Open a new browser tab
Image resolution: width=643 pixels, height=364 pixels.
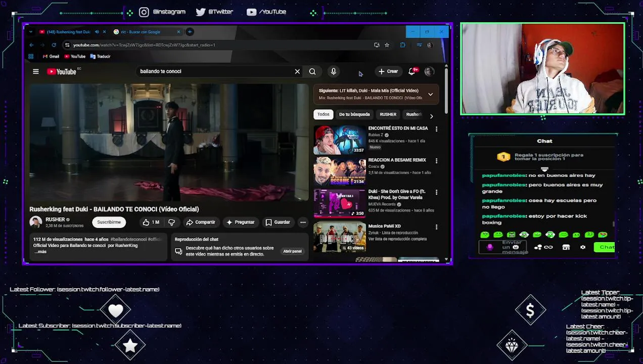(190, 32)
